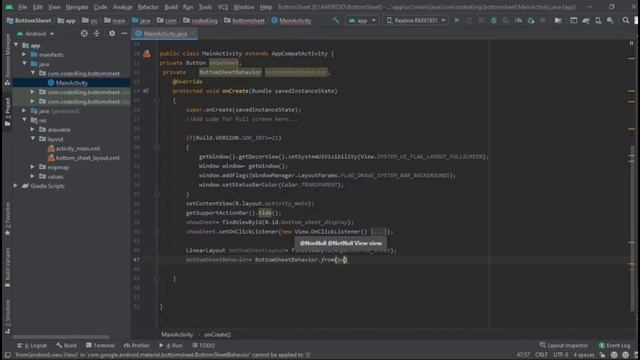Open the Terminal tool window
The image size is (640, 360).
pos(100,345)
